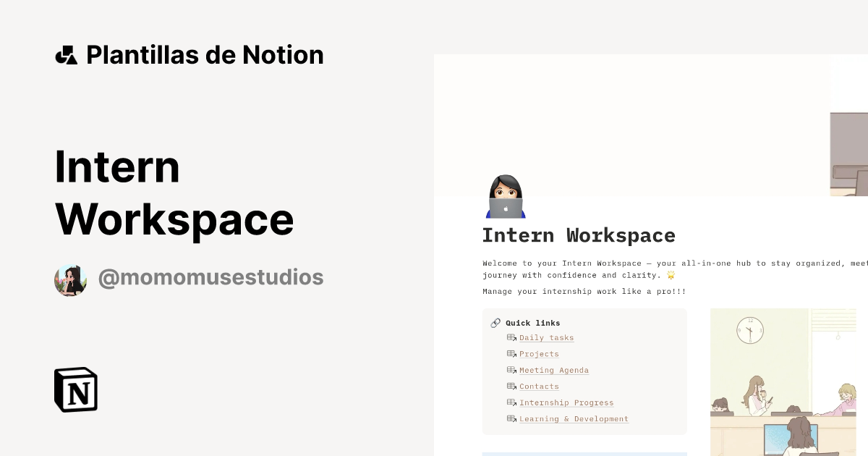Click the database icon next to Projects

(511, 353)
